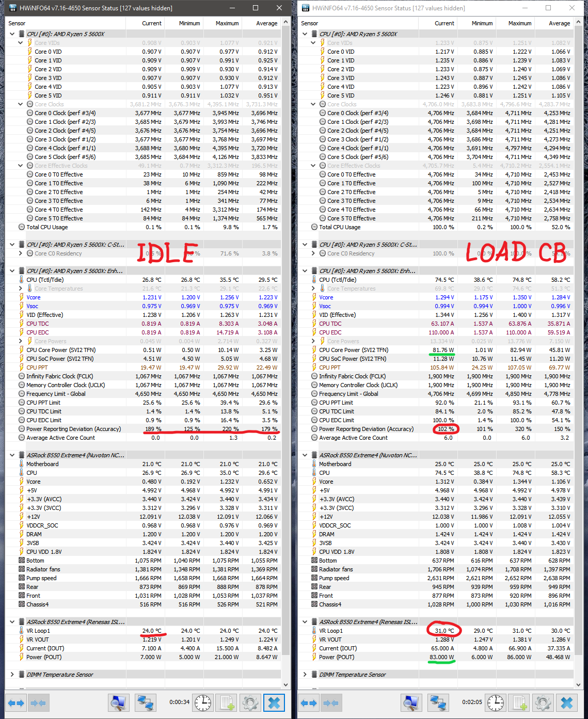588x719 pixels.
Task: Start logging with document-plus icon in right window
Action: tap(519, 702)
